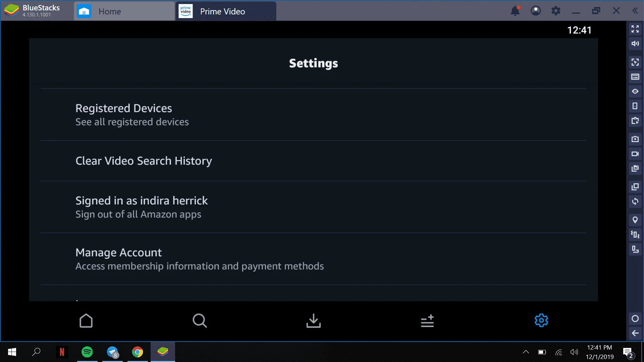
Task: Collapse the BlueStacks side toolbar
Action: coord(635,11)
